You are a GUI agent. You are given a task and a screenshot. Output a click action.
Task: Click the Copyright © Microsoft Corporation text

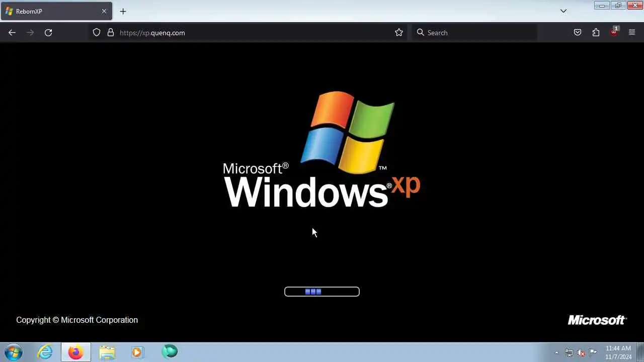(x=77, y=320)
